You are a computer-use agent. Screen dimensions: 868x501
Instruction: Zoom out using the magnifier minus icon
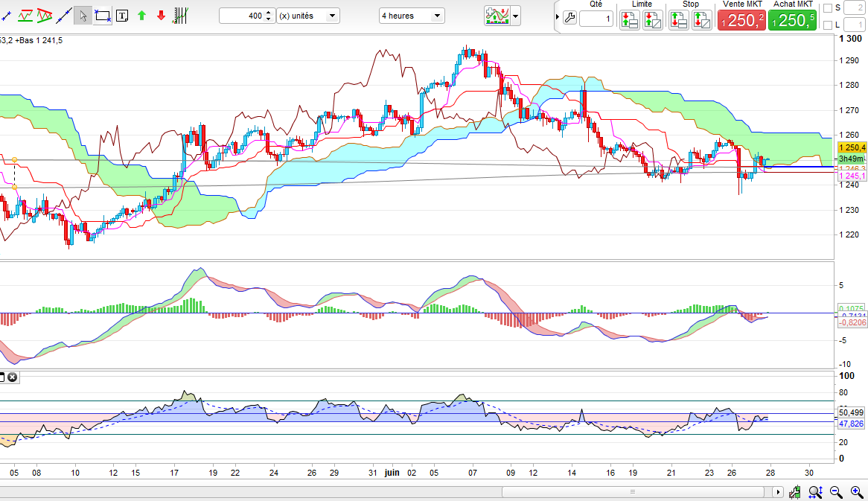pyautogui.click(x=836, y=492)
